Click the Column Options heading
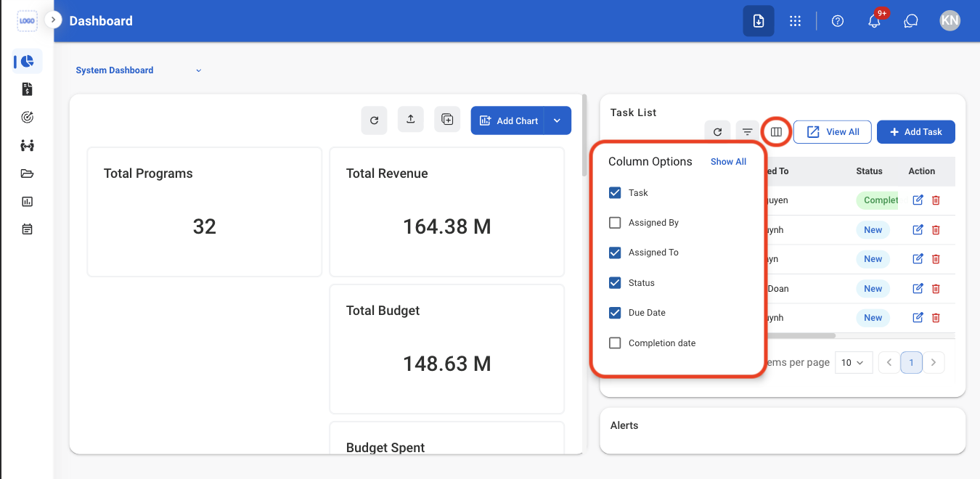Viewport: 980px width, 479px height. (650, 162)
